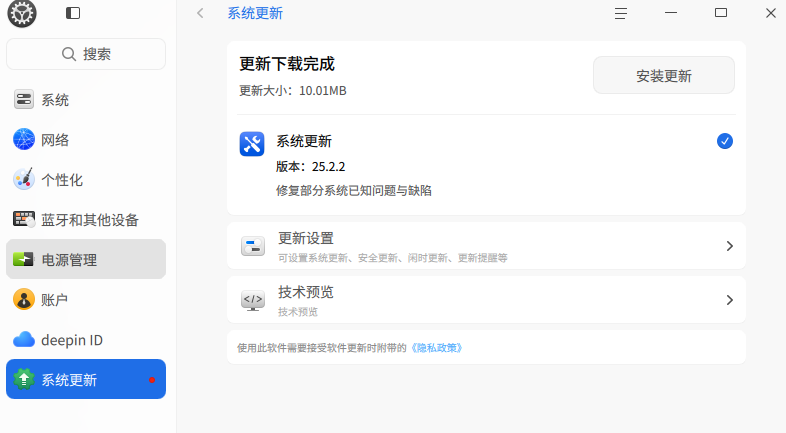786x433 pixels.
Task: Click the 安装更新 button
Action: coord(664,75)
